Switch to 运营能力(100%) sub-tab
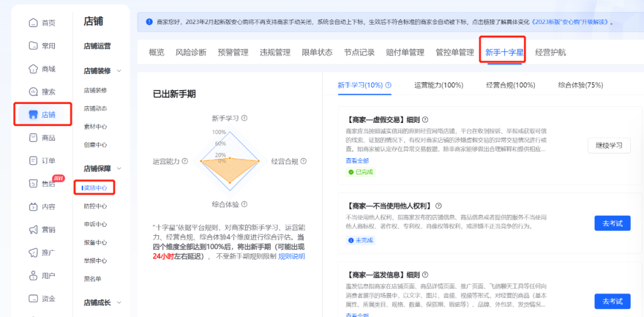 [x=439, y=85]
